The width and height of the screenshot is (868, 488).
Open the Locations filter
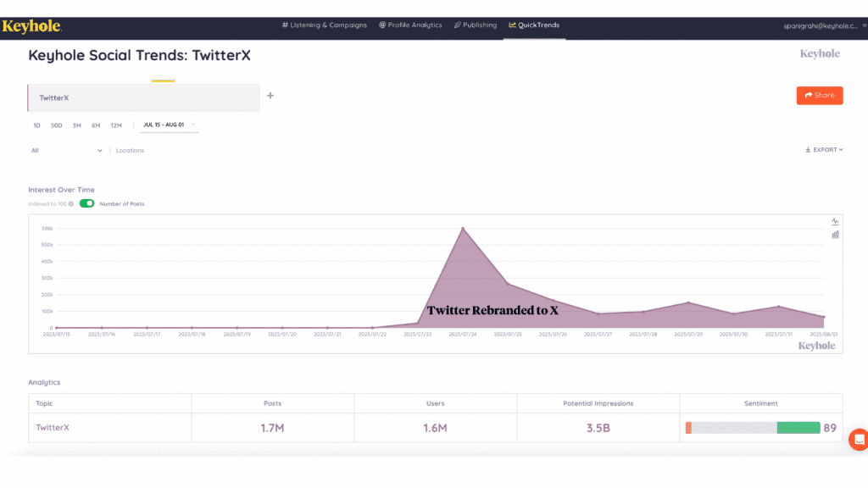[x=130, y=151]
